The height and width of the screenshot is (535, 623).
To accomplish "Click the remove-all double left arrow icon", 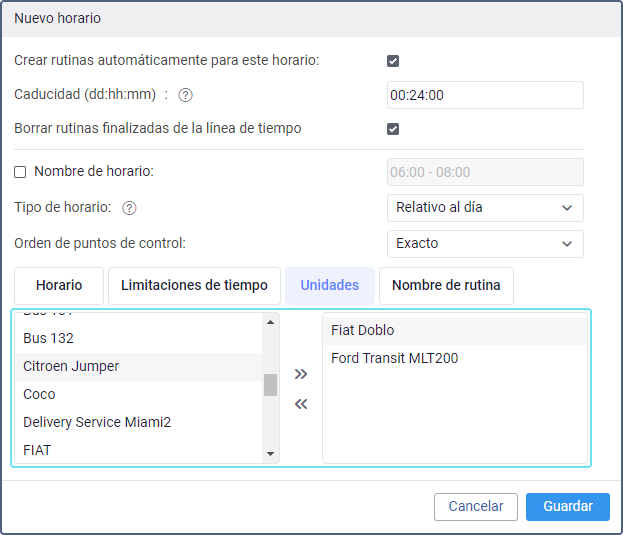I will click(301, 404).
